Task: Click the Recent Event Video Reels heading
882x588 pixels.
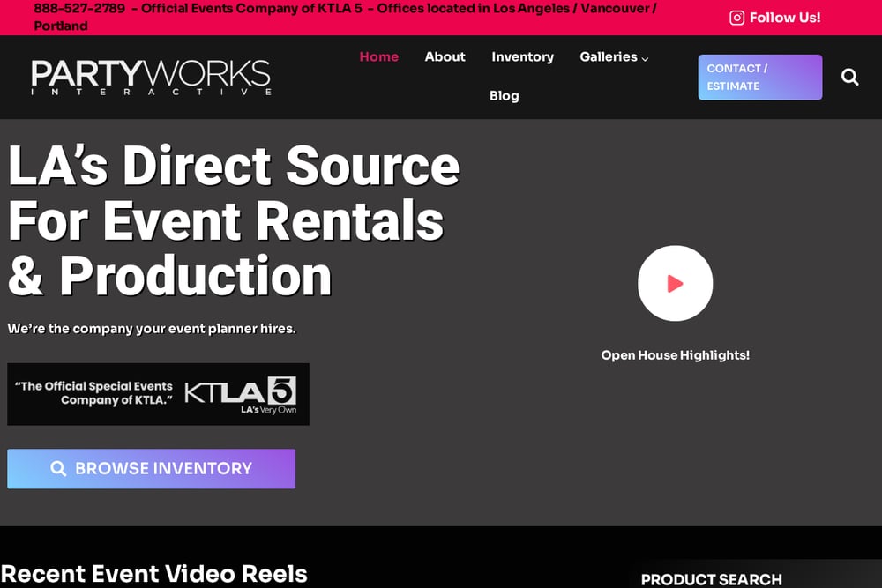Action: coord(154,574)
